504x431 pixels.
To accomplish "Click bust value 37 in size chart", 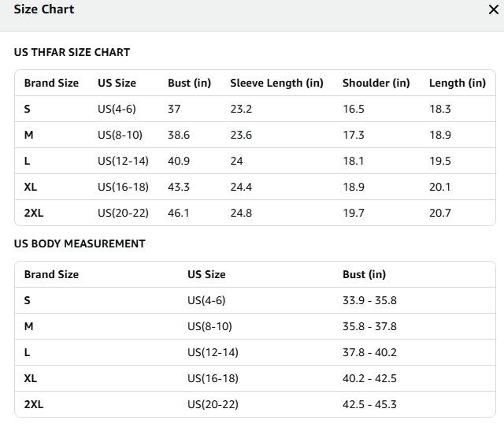I will click(174, 109).
